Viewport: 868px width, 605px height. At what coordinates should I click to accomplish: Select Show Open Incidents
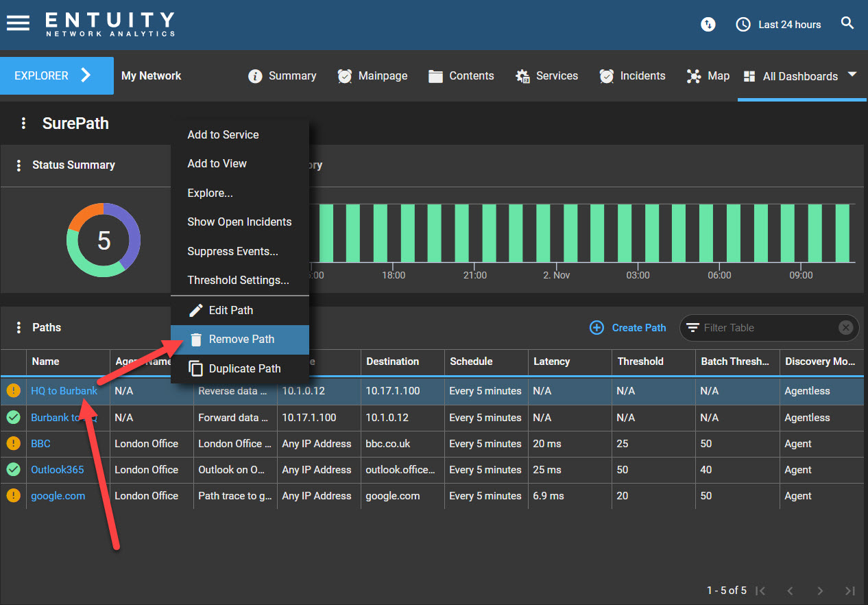tap(240, 222)
